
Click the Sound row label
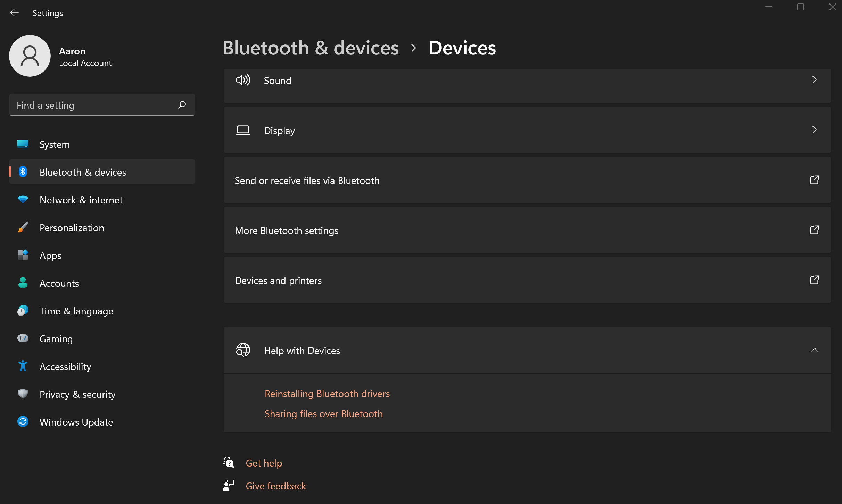click(x=278, y=81)
